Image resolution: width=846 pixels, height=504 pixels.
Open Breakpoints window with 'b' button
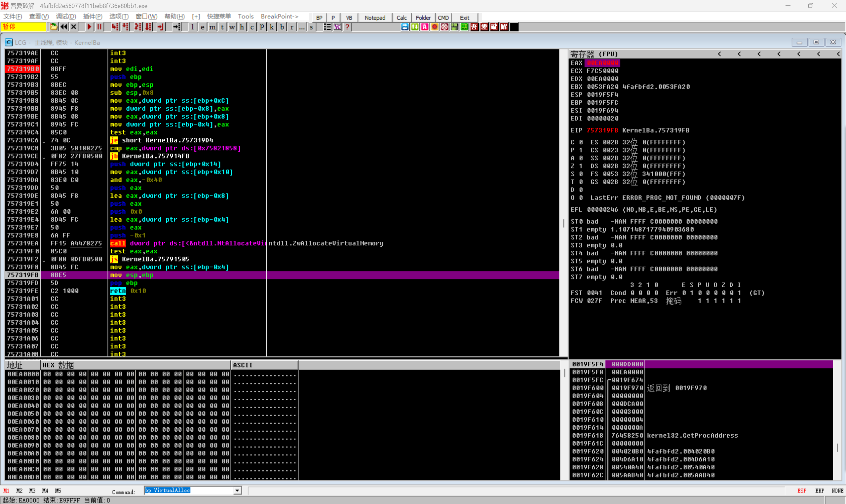click(x=282, y=27)
